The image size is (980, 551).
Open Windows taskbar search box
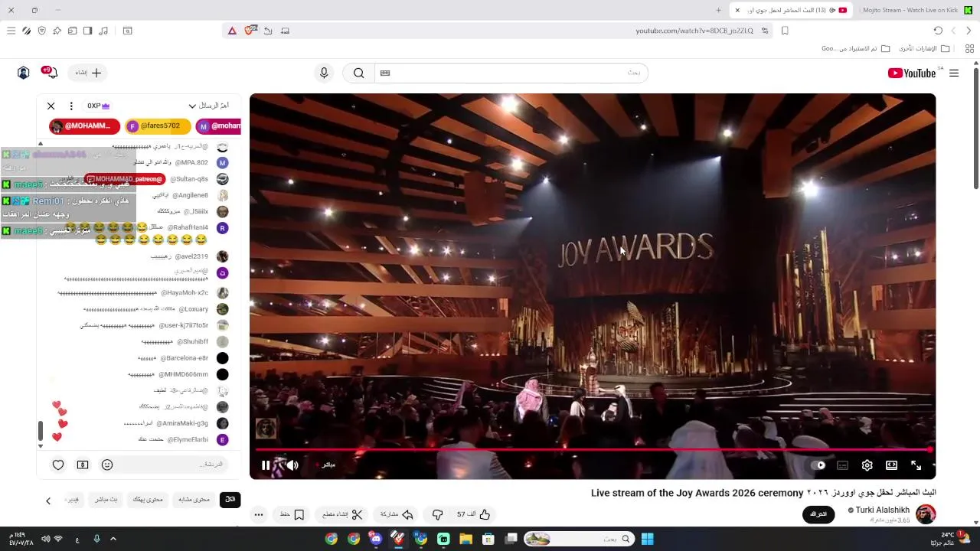coord(580,539)
